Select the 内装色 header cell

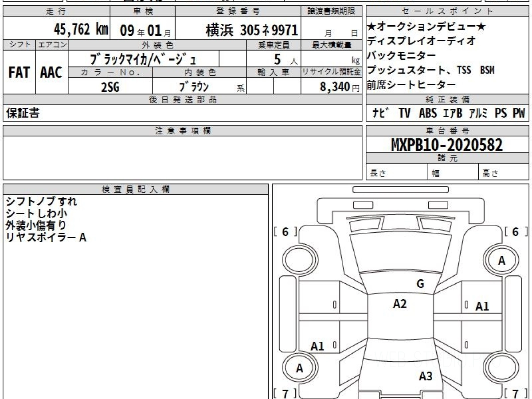click(200, 73)
